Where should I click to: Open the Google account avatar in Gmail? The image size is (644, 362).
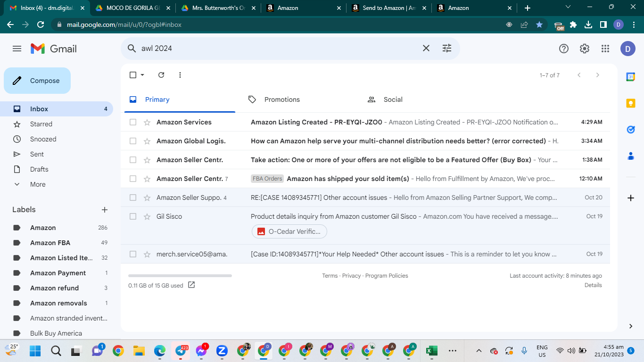coord(628,49)
